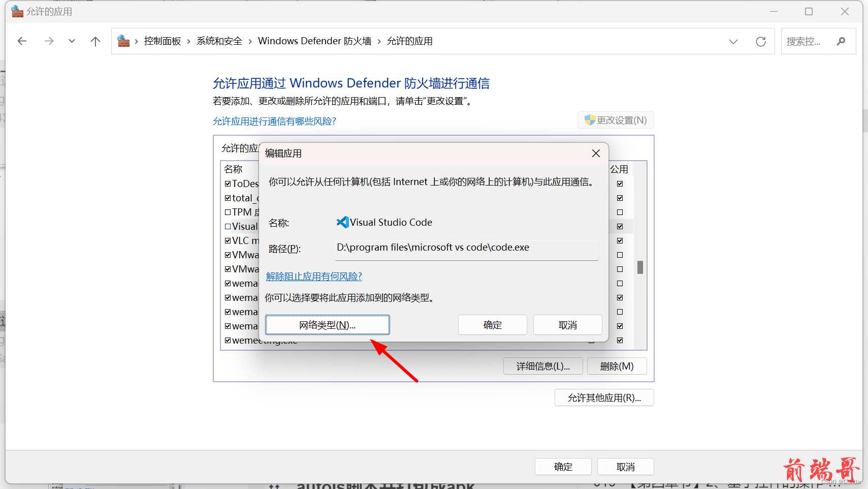Confirm the edit dialog with 确定
This screenshot has width=868, height=489.
(492, 325)
